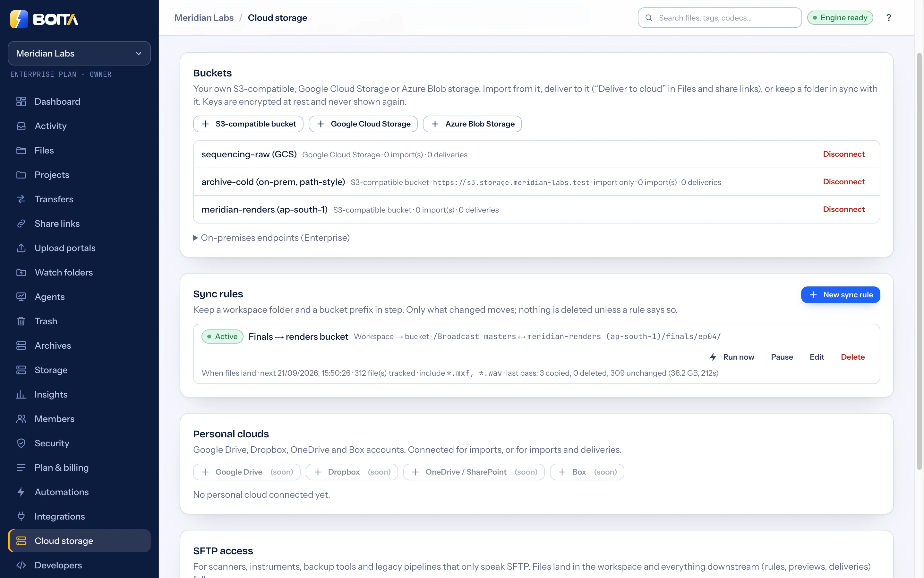Add an S3-compatible bucket
The image size is (924, 578).
pos(248,124)
